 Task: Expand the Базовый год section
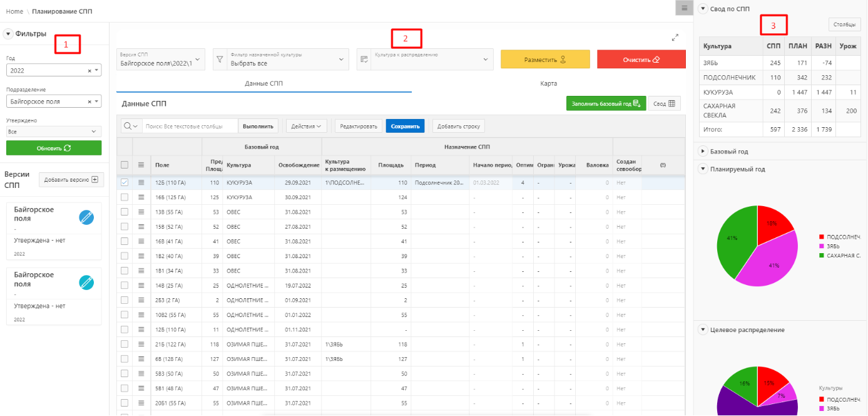click(x=703, y=152)
